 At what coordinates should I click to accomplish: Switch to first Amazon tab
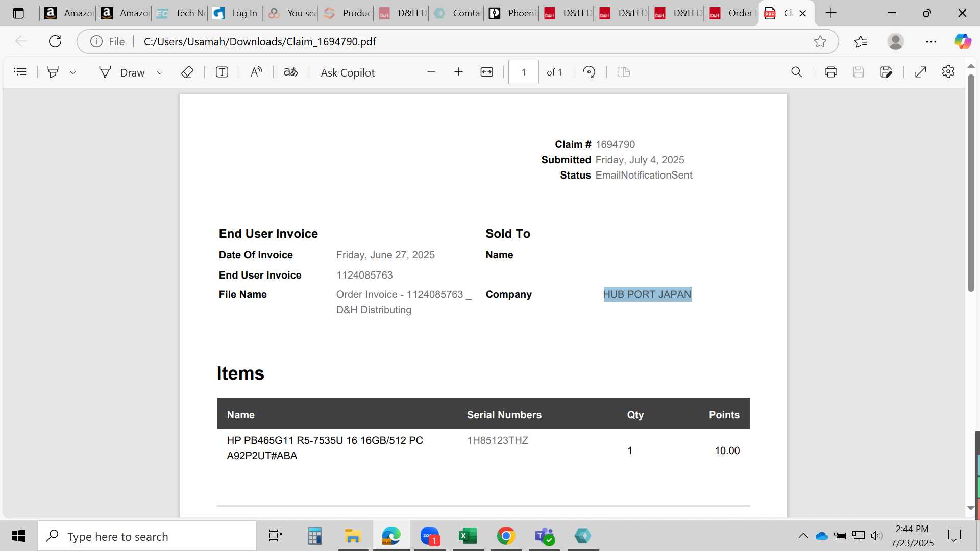pyautogui.click(x=68, y=13)
